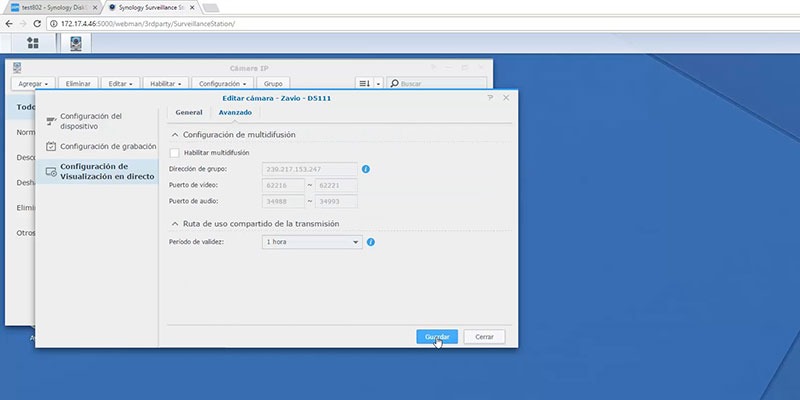Click the browser reload icon

click(37, 23)
